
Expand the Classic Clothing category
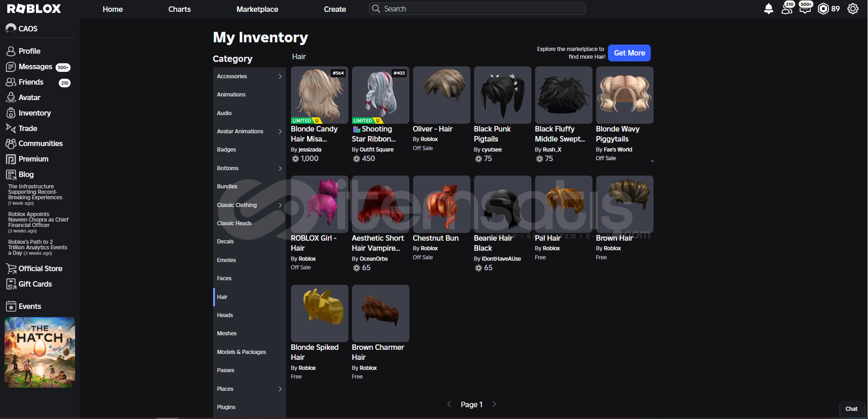point(280,205)
